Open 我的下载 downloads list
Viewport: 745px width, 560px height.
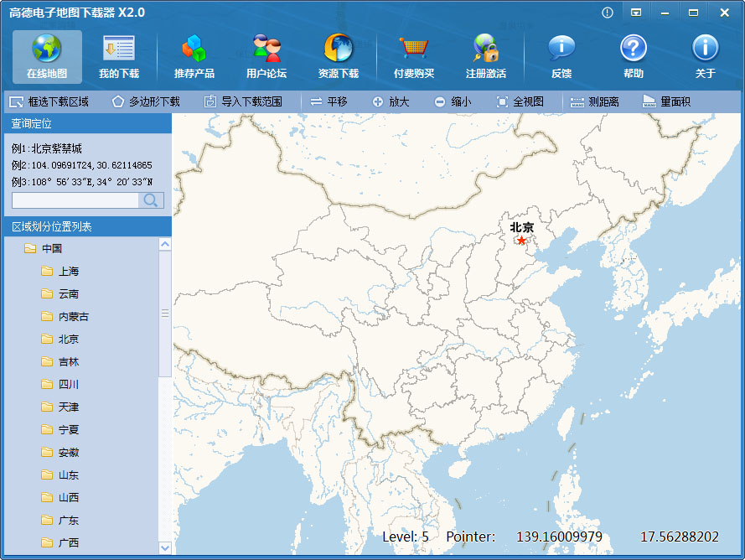[119, 56]
